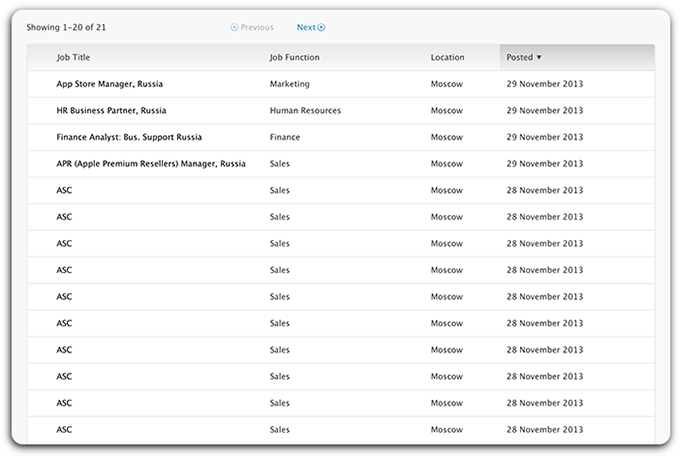Viewport: 680px width, 456px height.
Task: Click Moscow in the Finance Analyst row
Action: coord(446,137)
